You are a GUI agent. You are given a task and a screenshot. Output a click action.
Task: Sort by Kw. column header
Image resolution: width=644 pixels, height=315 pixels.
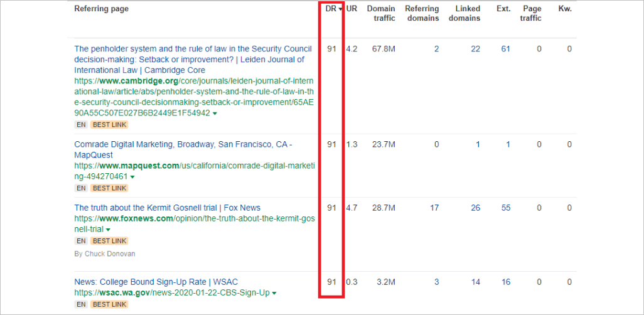tap(565, 9)
